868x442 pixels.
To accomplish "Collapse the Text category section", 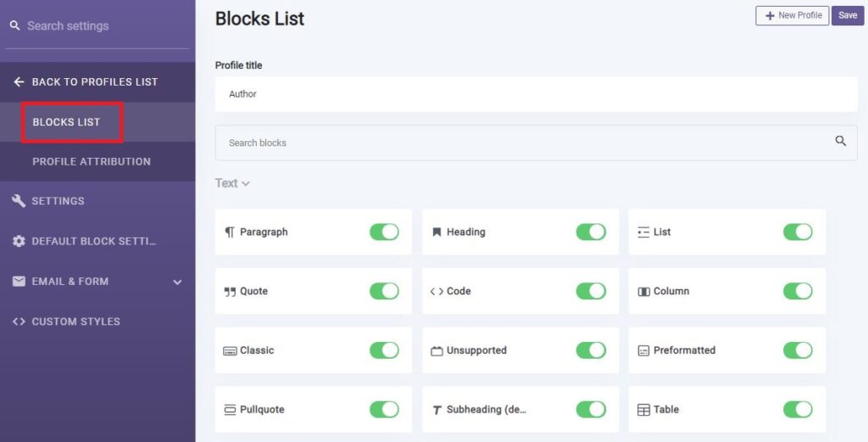I will [232, 183].
